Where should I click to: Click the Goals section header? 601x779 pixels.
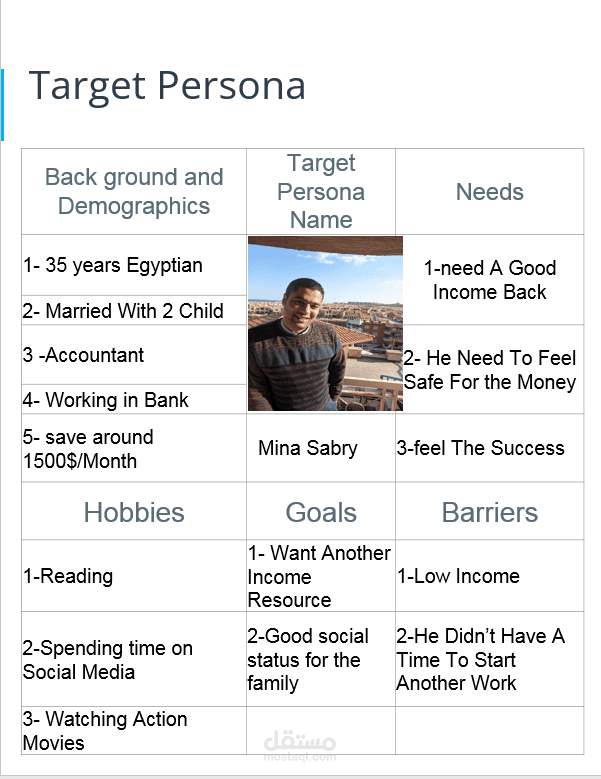tap(321, 511)
